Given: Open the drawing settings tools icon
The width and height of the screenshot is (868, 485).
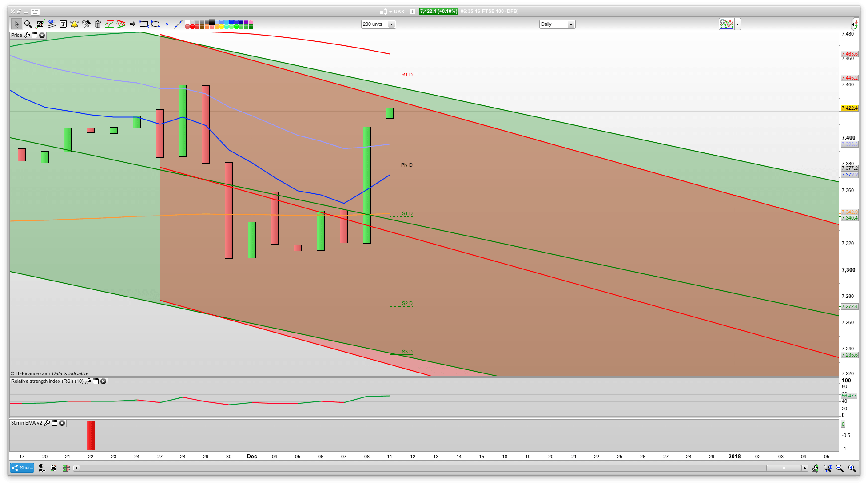Looking at the screenshot, I should coord(86,24).
